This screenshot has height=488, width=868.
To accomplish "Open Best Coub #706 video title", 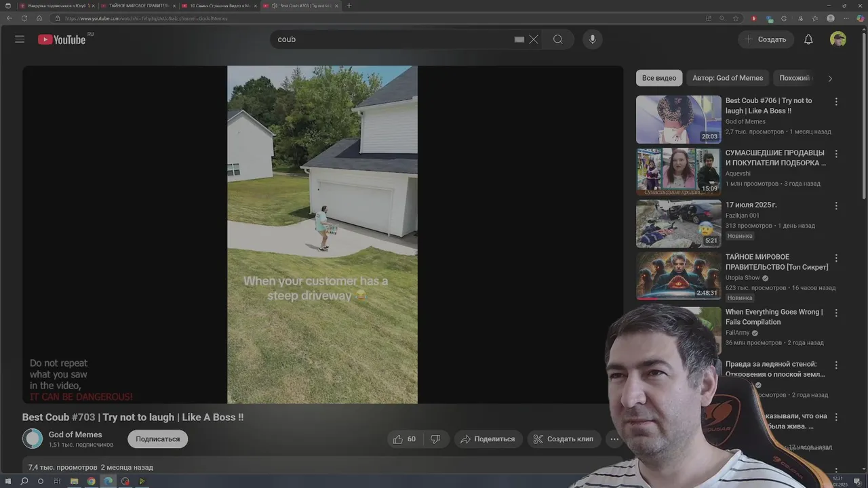I will (x=768, y=106).
